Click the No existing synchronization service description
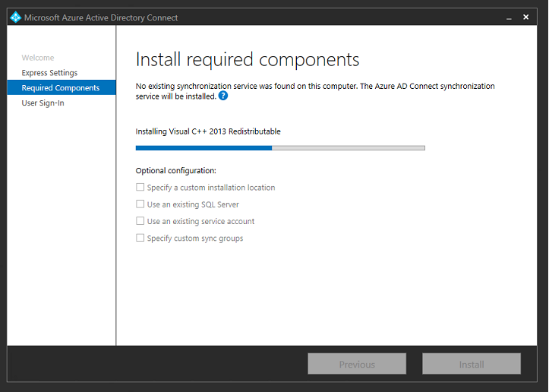Viewport: 549px width, 392px height. tap(314, 87)
